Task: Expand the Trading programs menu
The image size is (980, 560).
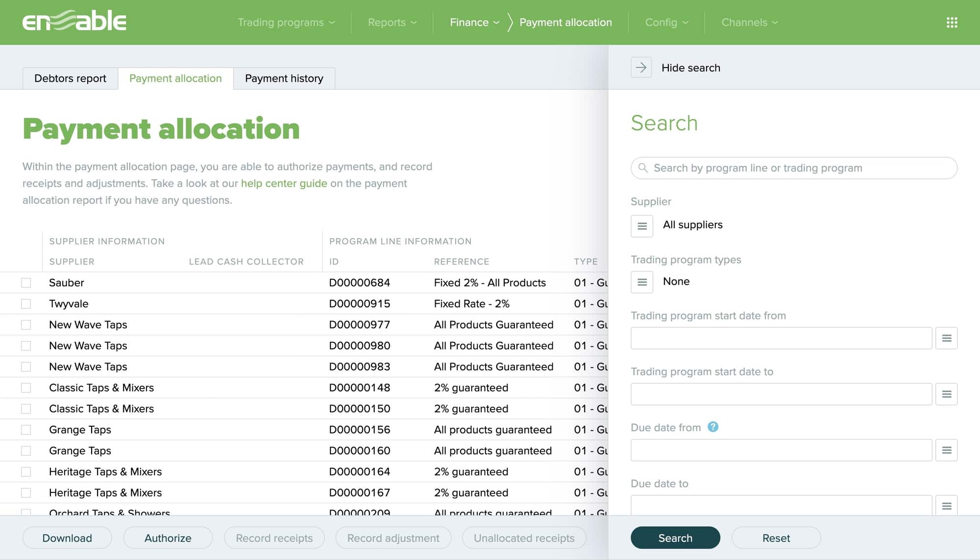Action: tap(286, 22)
